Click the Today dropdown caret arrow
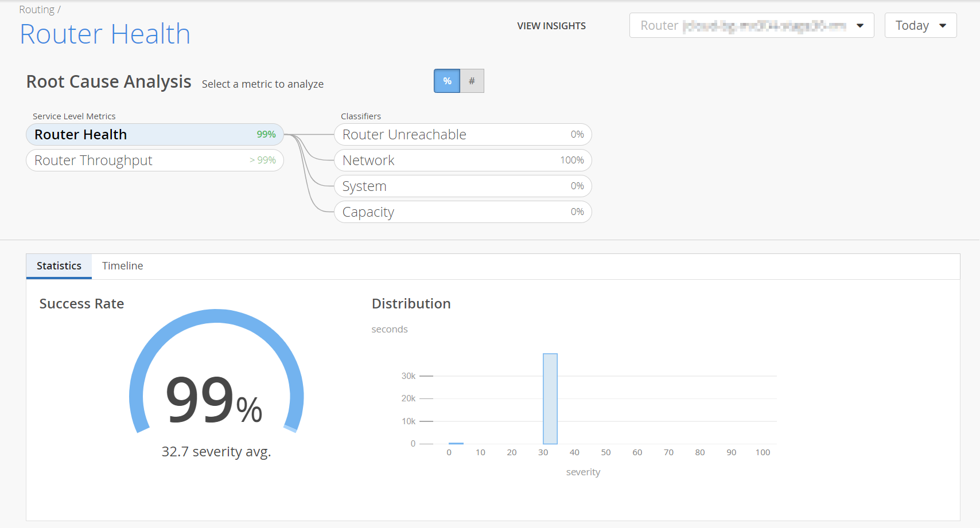Viewport: 980px width, 528px height. [x=943, y=25]
